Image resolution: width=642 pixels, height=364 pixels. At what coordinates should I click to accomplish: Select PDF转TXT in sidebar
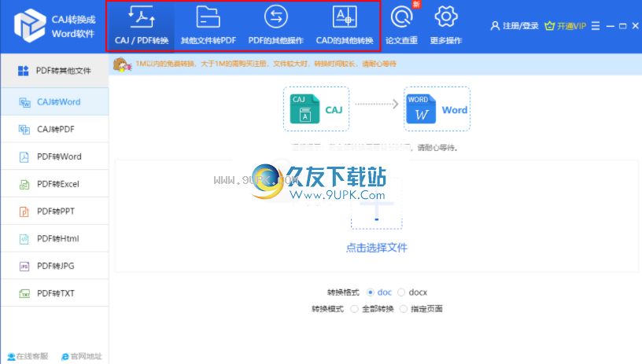55,293
